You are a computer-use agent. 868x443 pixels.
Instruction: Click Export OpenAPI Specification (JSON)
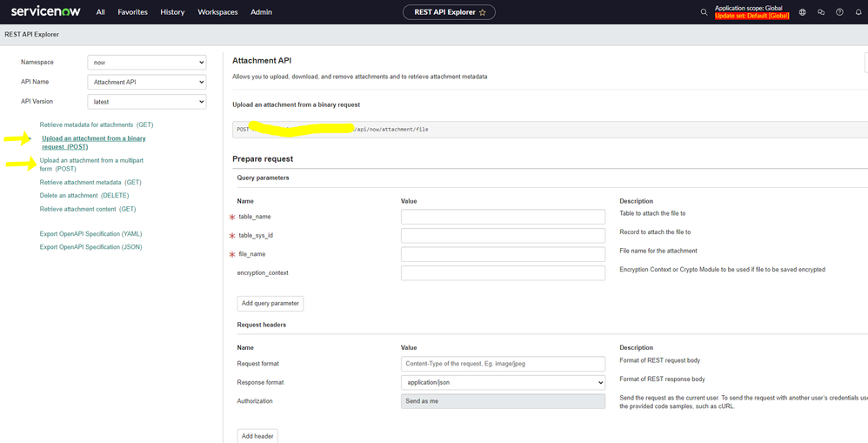90,247
